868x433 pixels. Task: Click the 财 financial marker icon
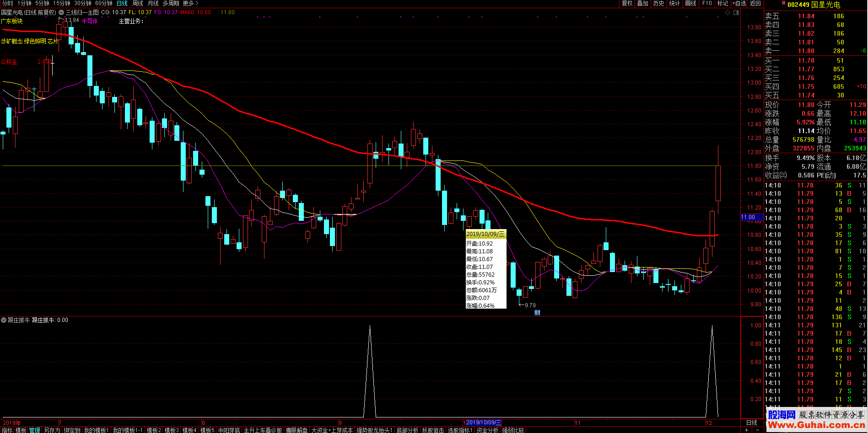537,313
